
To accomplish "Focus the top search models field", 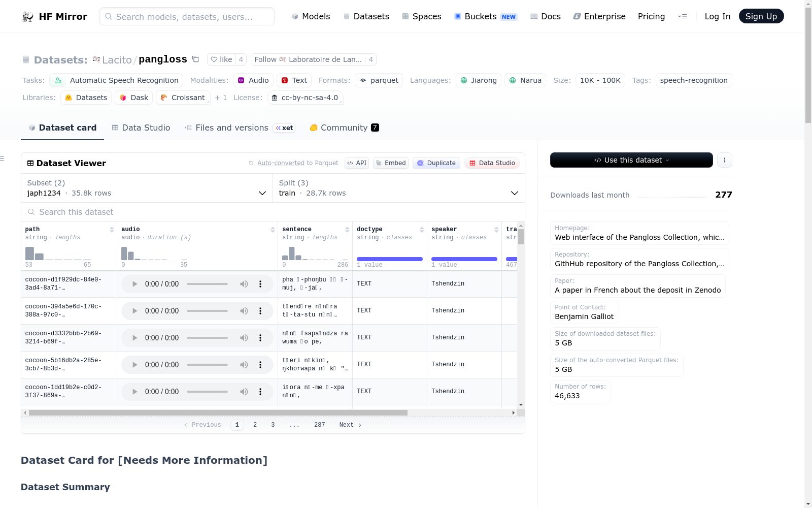I will [x=187, y=16].
